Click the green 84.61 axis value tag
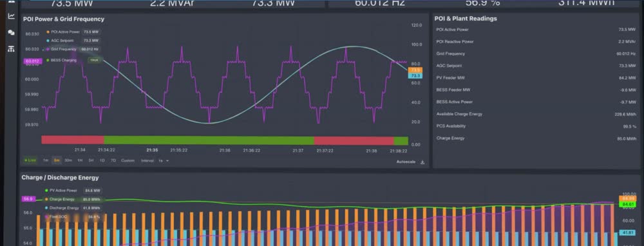Screen dimensions: 644x246 point(627,204)
